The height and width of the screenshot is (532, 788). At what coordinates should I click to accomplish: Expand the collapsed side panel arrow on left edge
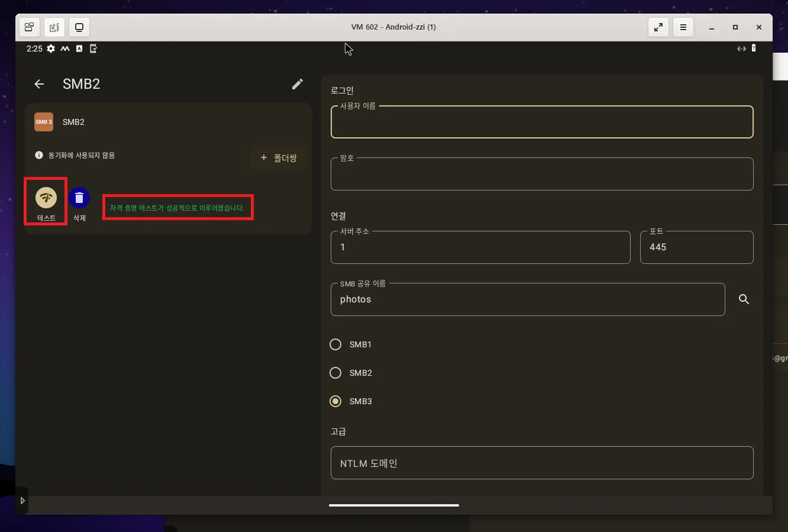coord(22,501)
